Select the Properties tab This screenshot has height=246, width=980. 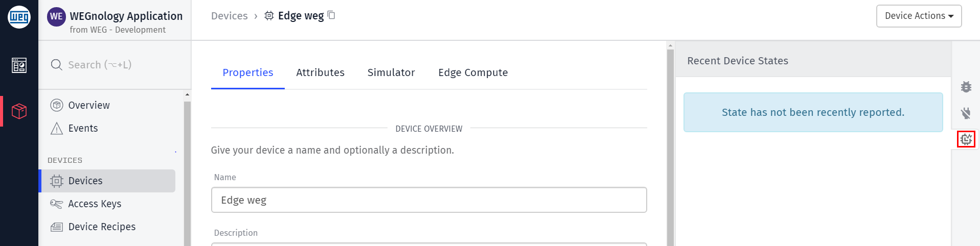click(248, 72)
